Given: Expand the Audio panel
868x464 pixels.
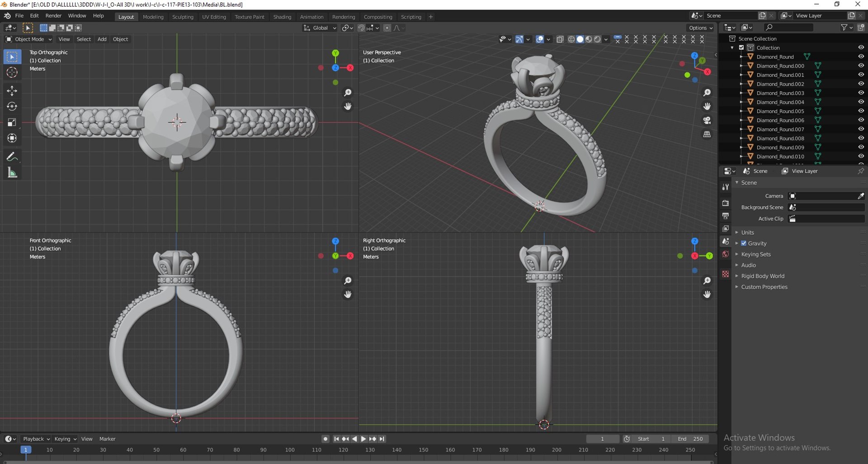Looking at the screenshot, I should pyautogui.click(x=748, y=265).
